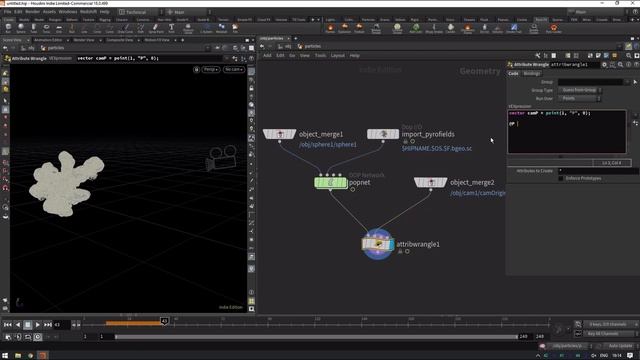Open the /obj/sphere1/sphere1 path link
Viewport: 640px width, 360px height.
pyautogui.click(x=328, y=144)
